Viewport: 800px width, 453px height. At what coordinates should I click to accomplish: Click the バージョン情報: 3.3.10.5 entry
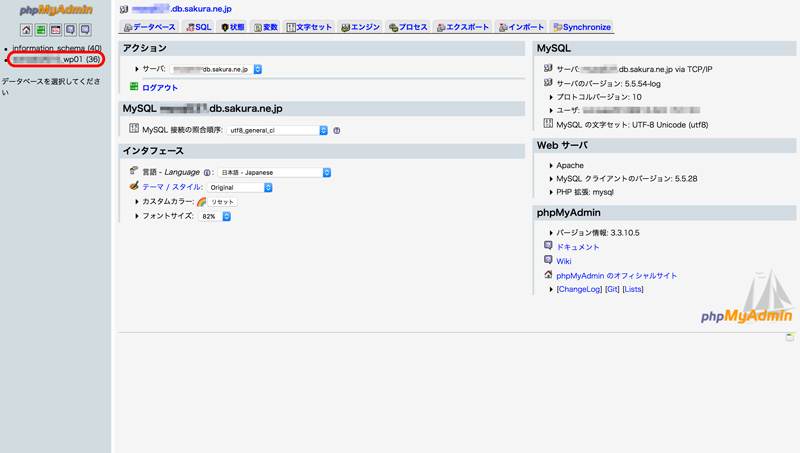[597, 233]
